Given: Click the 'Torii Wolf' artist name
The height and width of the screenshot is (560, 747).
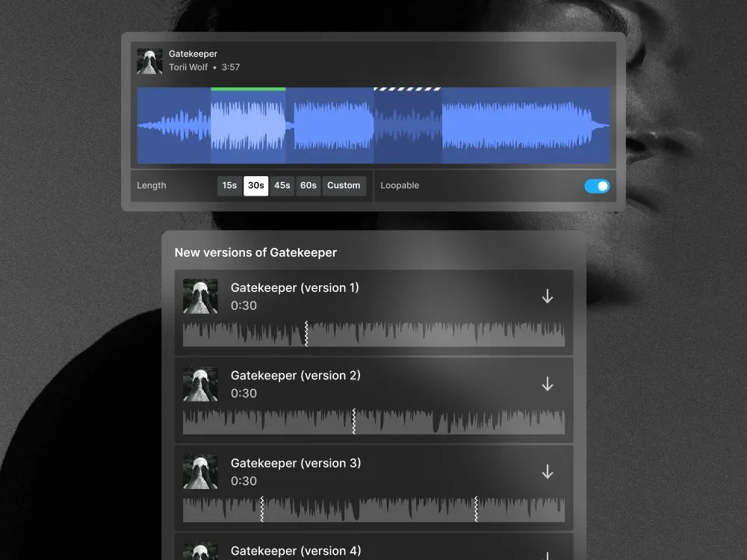Looking at the screenshot, I should [x=188, y=67].
